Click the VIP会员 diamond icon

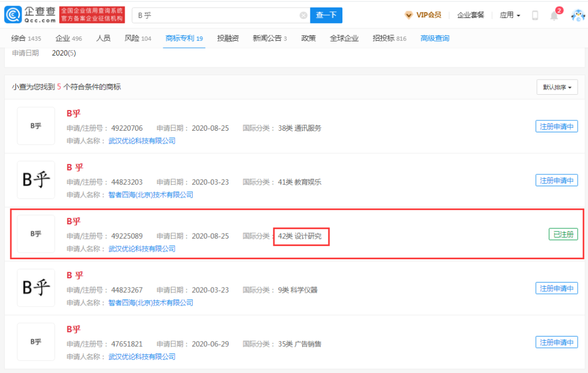(409, 15)
